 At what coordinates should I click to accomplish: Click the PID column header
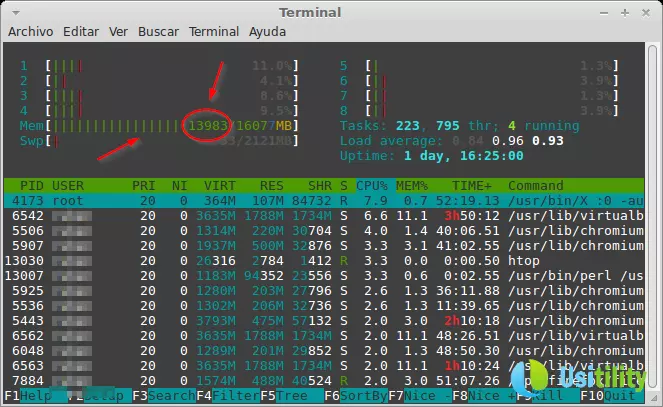point(32,186)
